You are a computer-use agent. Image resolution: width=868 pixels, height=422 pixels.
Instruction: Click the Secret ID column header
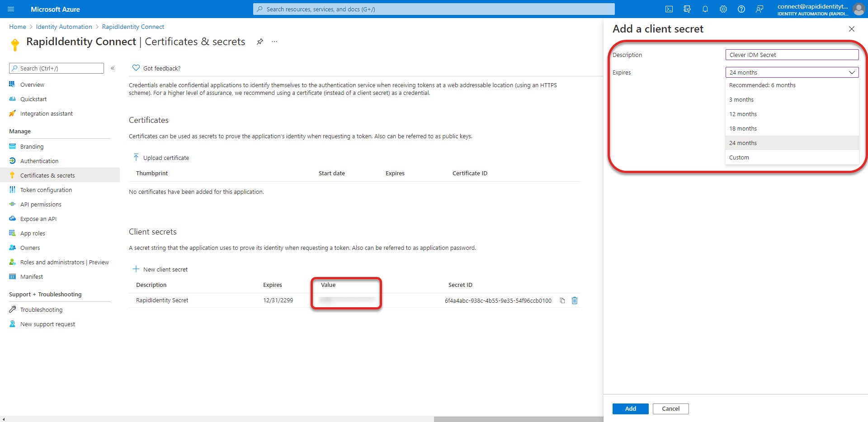pos(460,285)
